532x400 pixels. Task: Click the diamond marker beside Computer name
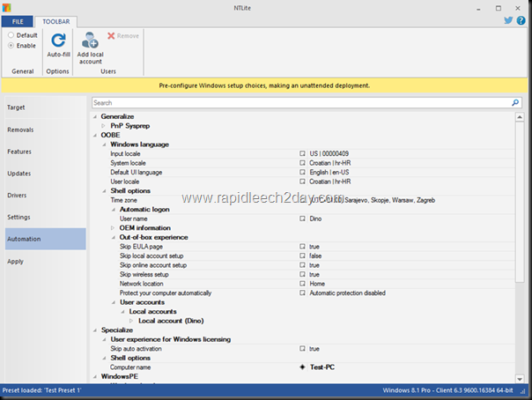coord(302,367)
